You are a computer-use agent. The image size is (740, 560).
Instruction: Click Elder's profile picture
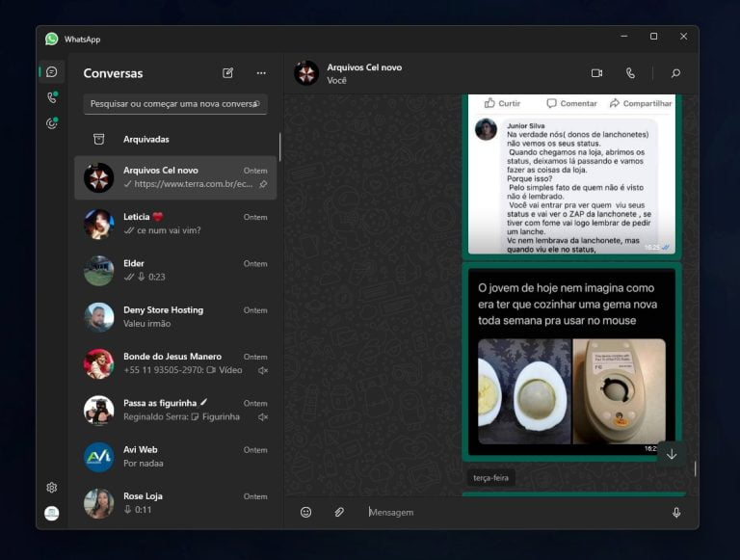tap(98, 271)
